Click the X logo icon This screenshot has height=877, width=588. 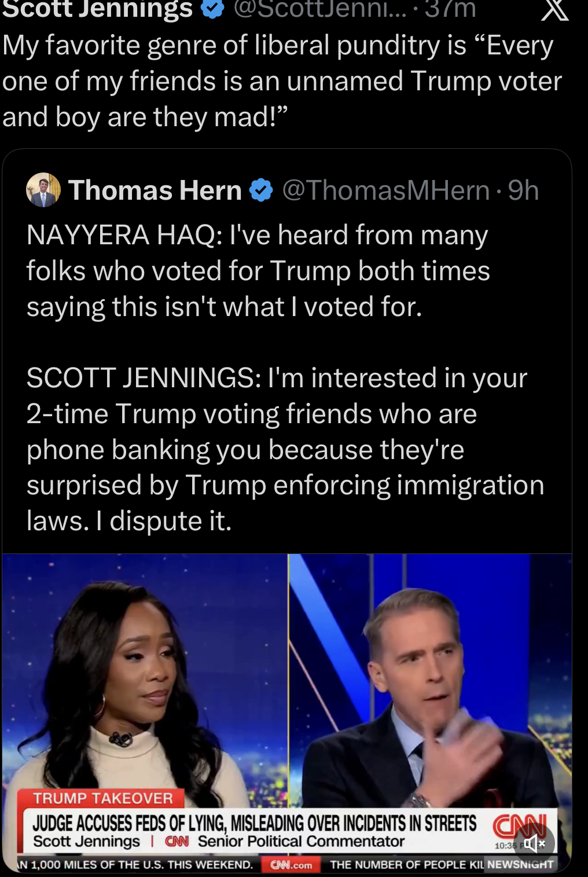[x=554, y=10]
